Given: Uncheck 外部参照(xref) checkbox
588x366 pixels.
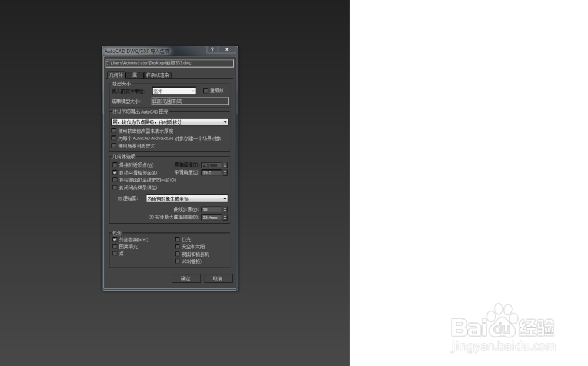Looking at the screenshot, I should (x=115, y=239).
